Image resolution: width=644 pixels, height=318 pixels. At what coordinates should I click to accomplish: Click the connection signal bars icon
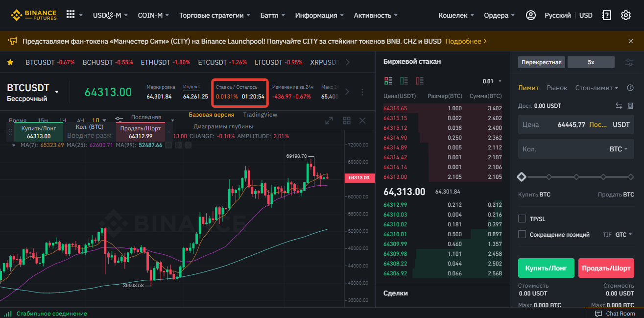coord(8,313)
